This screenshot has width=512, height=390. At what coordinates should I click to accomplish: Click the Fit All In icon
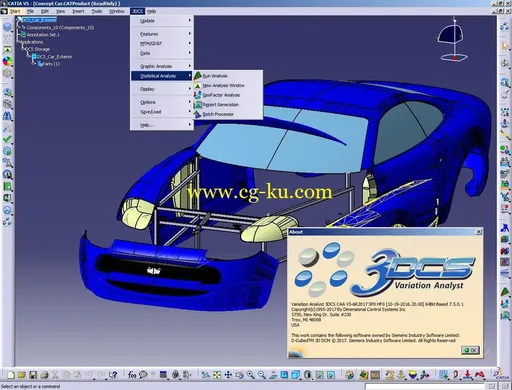pos(217,375)
